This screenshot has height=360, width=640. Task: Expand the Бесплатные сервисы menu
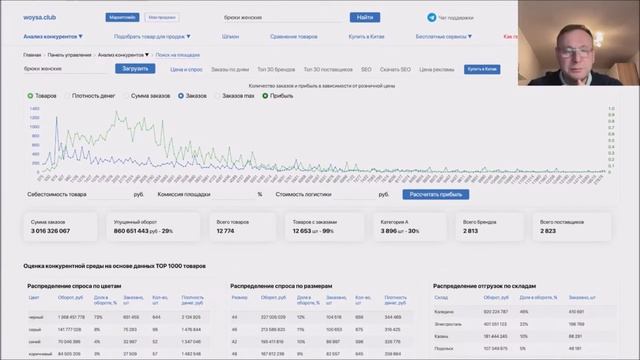click(x=444, y=37)
